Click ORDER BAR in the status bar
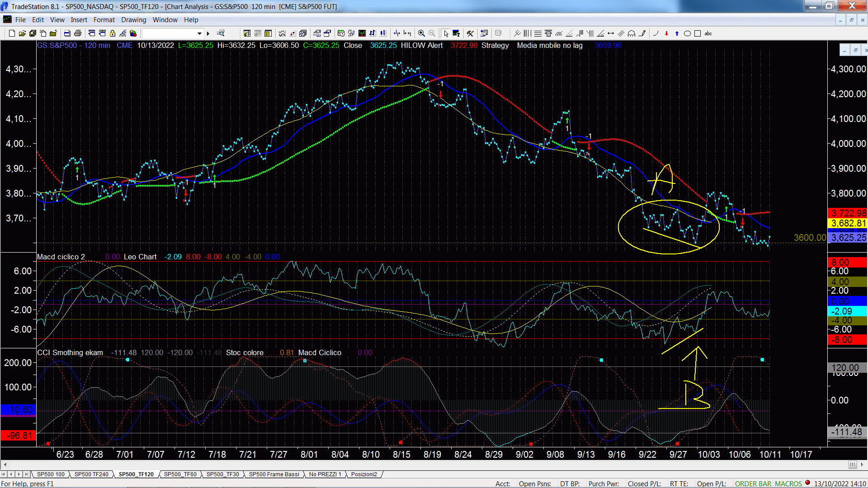Viewport: 868px width, 488px height. (753, 484)
